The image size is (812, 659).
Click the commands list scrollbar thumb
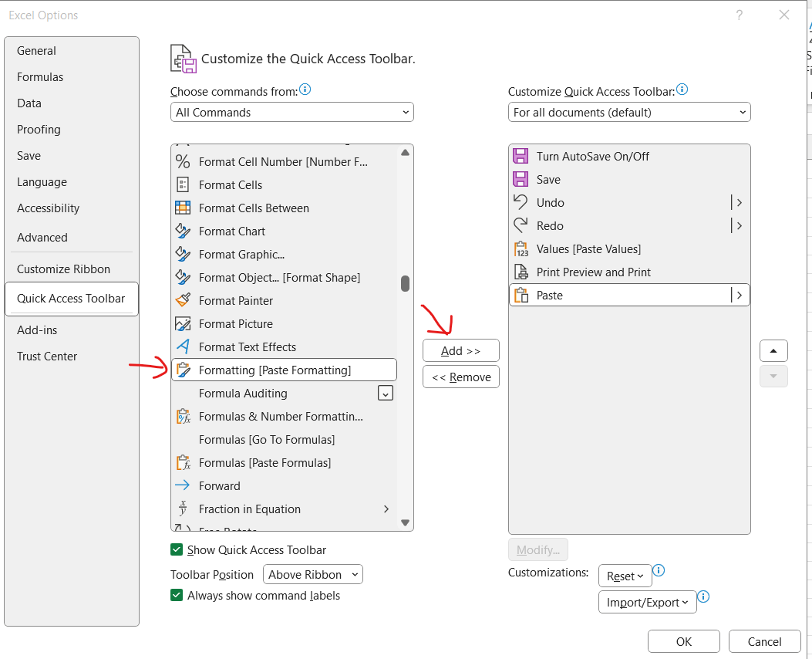click(405, 283)
